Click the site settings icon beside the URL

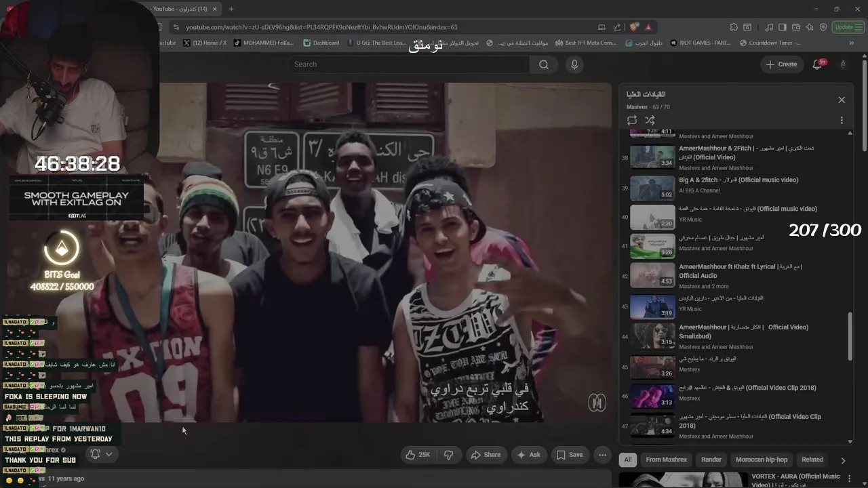[x=176, y=27]
